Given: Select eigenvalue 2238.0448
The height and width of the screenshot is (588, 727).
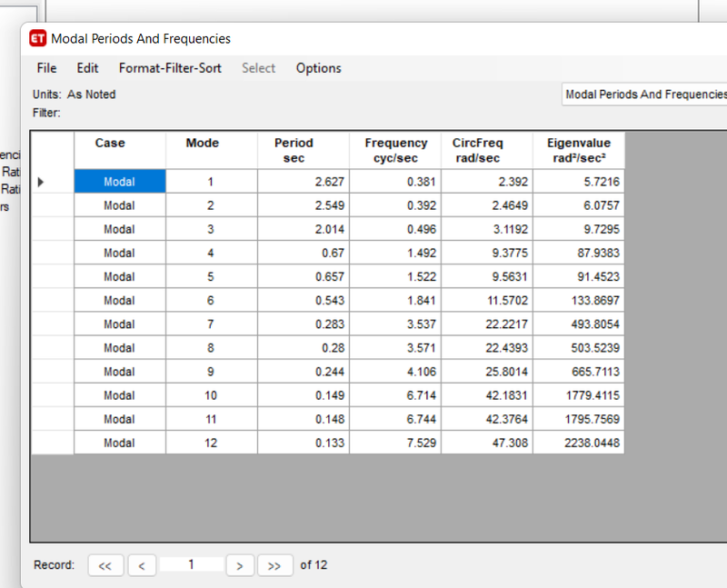Looking at the screenshot, I should [x=579, y=443].
